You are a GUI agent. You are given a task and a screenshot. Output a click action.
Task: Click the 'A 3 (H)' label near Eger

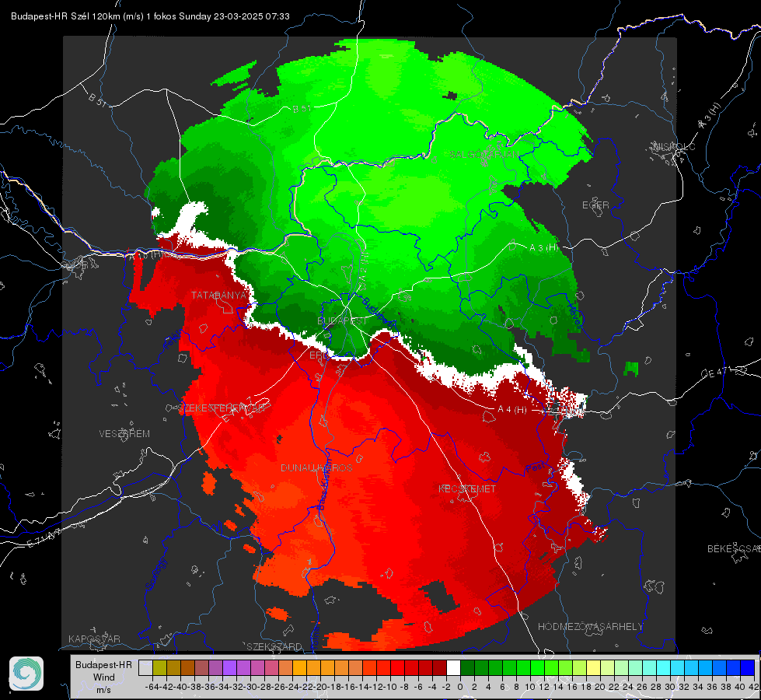pos(543,248)
